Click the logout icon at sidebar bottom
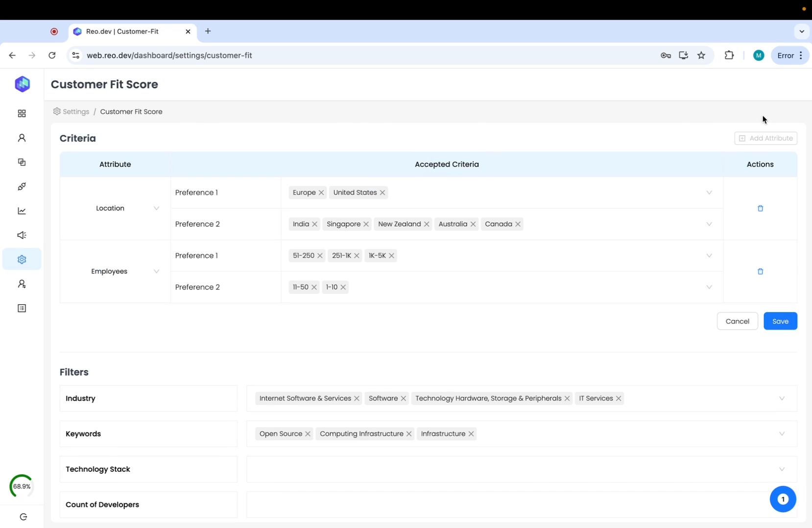Viewport: 812px width, 528px height. 23,517
